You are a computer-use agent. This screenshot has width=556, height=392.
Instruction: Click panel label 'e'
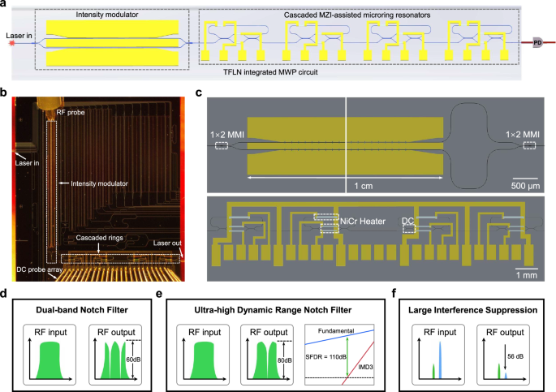click(158, 294)
